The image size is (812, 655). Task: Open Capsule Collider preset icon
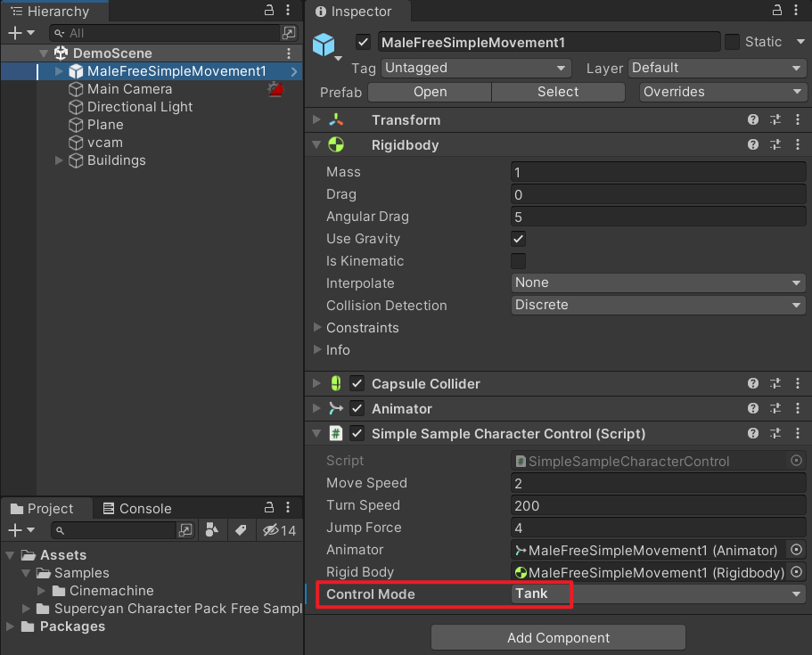pos(775,383)
